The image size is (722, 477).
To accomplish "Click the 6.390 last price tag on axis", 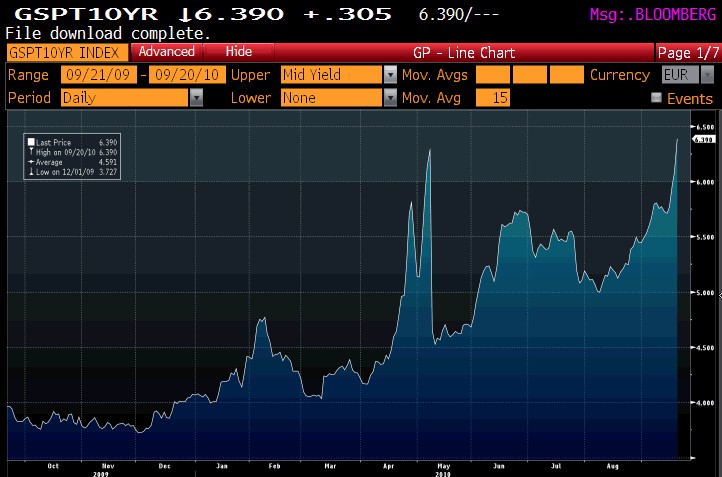I will (x=702, y=140).
